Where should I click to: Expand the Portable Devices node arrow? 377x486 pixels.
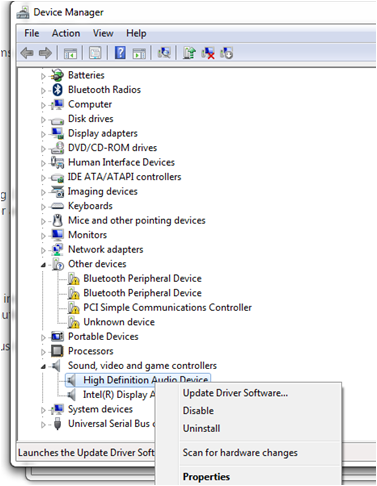point(43,337)
